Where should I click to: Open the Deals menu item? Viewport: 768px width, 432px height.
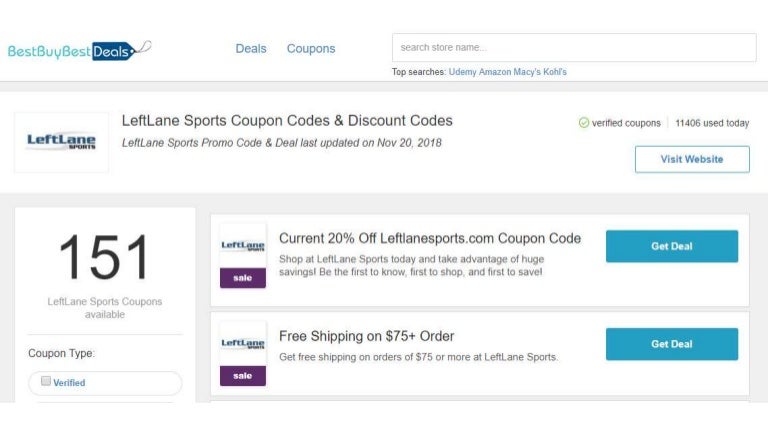(251, 48)
